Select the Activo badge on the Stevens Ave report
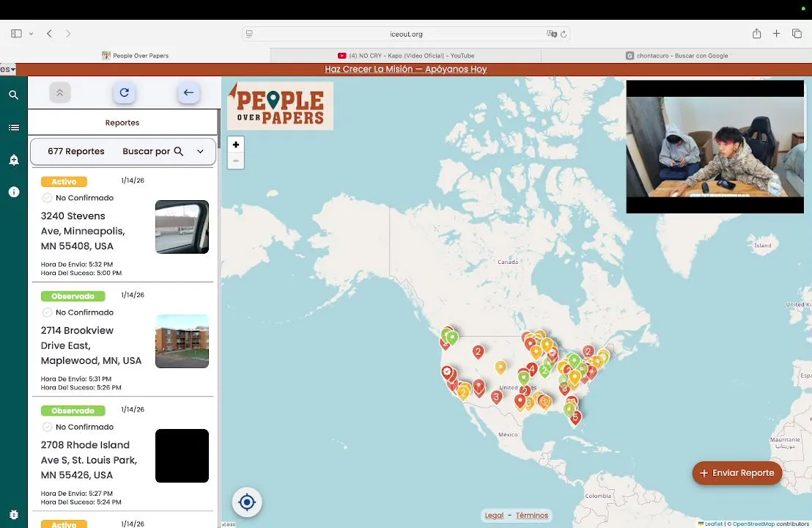812x528 pixels. [64, 182]
